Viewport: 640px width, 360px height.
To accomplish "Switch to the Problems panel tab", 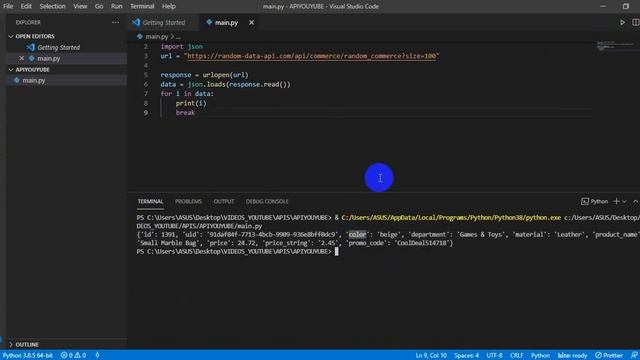I will tap(188, 201).
